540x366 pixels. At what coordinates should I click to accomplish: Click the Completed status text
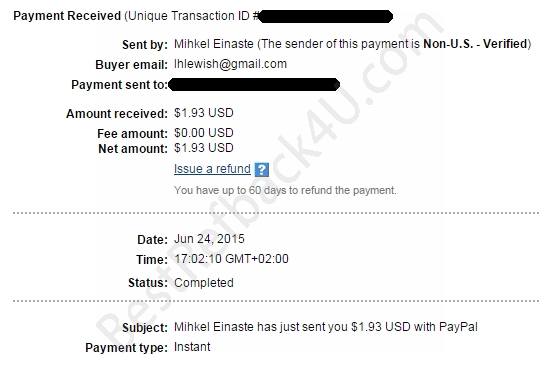point(204,283)
